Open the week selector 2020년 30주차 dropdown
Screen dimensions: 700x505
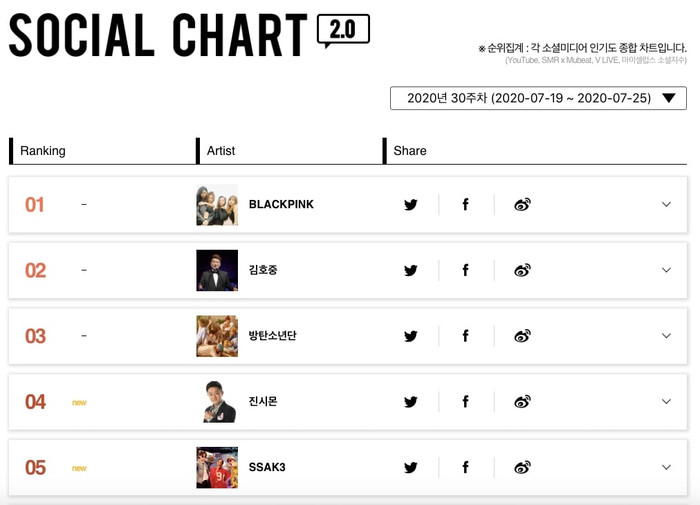coord(538,98)
